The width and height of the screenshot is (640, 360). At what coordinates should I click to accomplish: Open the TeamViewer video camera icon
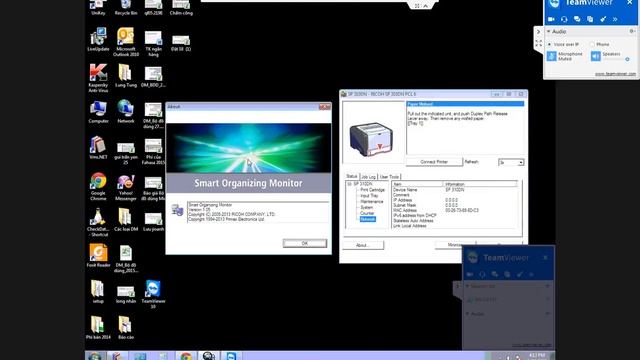pyautogui.click(x=551, y=19)
